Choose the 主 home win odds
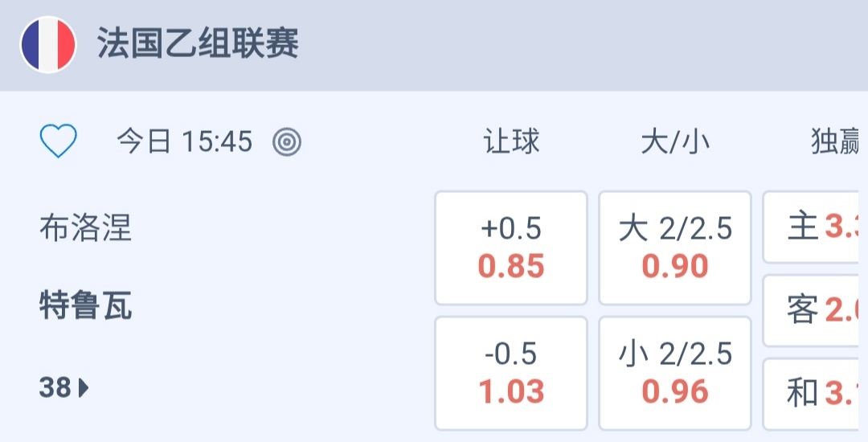 coord(815,227)
